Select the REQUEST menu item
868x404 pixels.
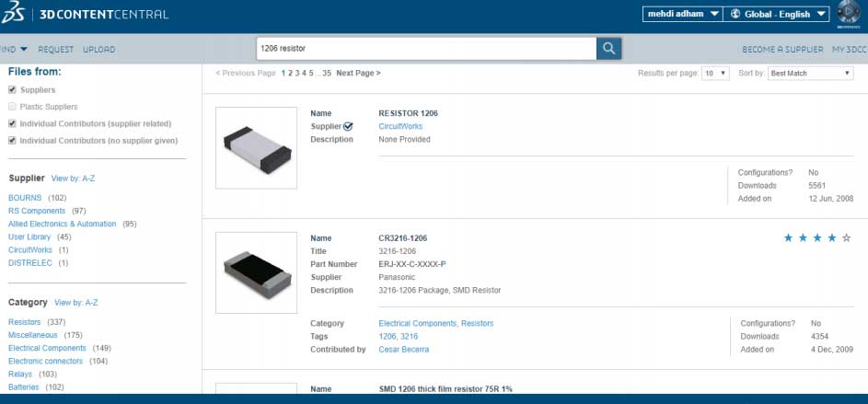coord(56,49)
